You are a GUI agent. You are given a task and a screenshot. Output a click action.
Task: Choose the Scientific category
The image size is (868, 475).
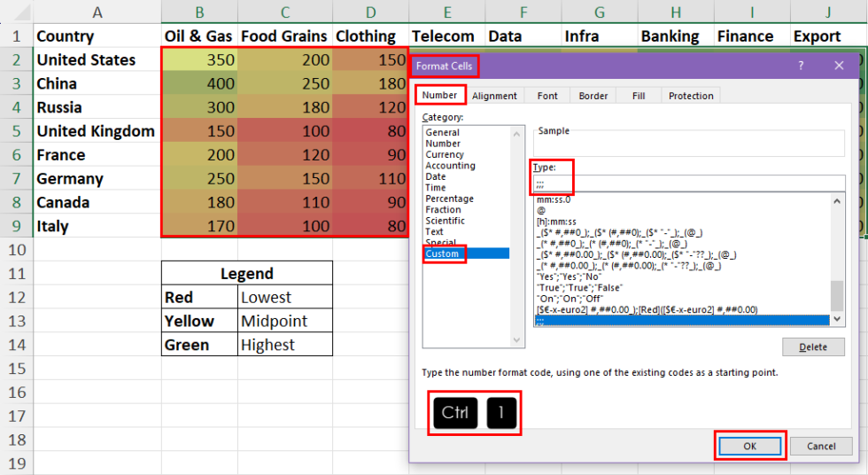coord(445,221)
